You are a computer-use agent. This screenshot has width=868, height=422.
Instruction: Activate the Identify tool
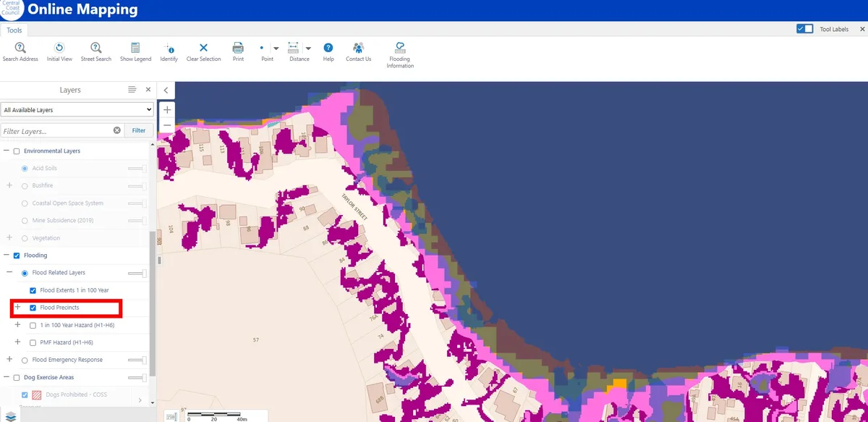click(x=169, y=52)
